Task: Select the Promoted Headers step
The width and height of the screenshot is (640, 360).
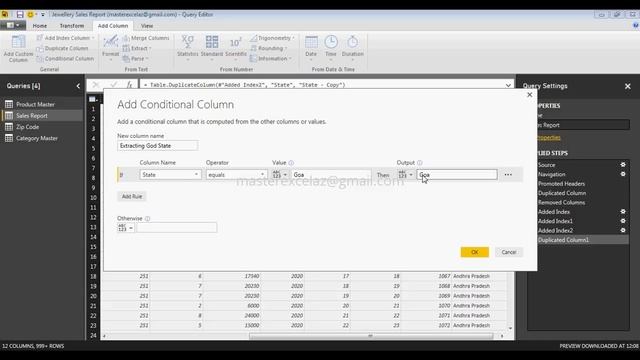Action: pyautogui.click(x=561, y=184)
